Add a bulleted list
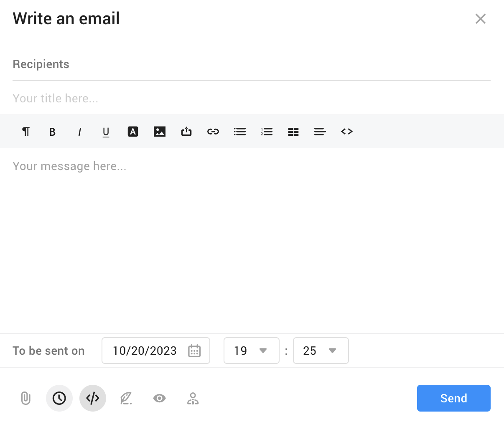The width and height of the screenshot is (504, 422). (240, 132)
